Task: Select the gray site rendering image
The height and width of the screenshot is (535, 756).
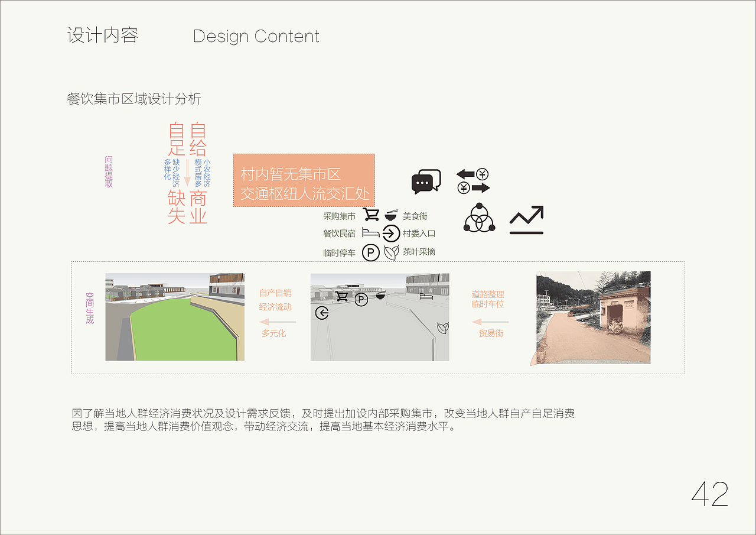Action: (380, 317)
